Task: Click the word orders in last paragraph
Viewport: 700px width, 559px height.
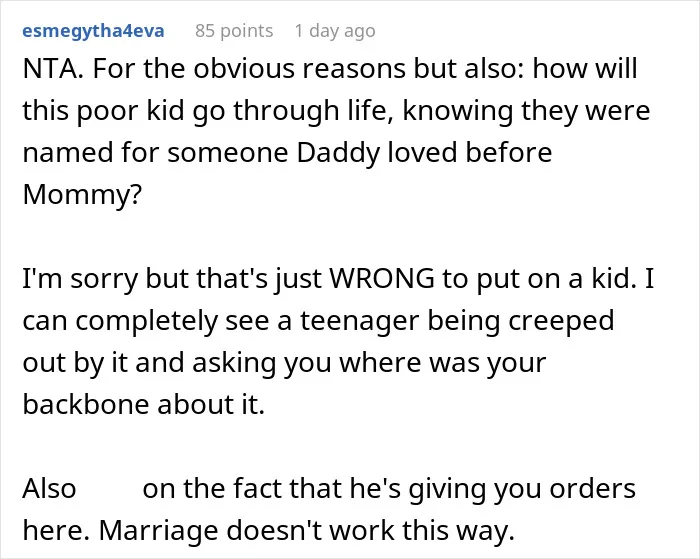Action: 592,488
